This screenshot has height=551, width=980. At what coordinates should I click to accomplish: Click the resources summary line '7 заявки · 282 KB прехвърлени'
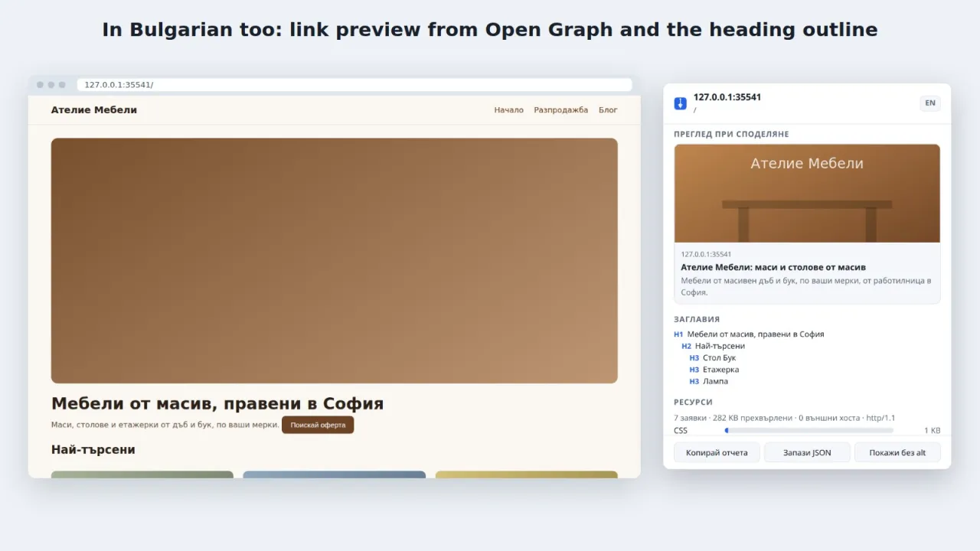pyautogui.click(x=785, y=418)
